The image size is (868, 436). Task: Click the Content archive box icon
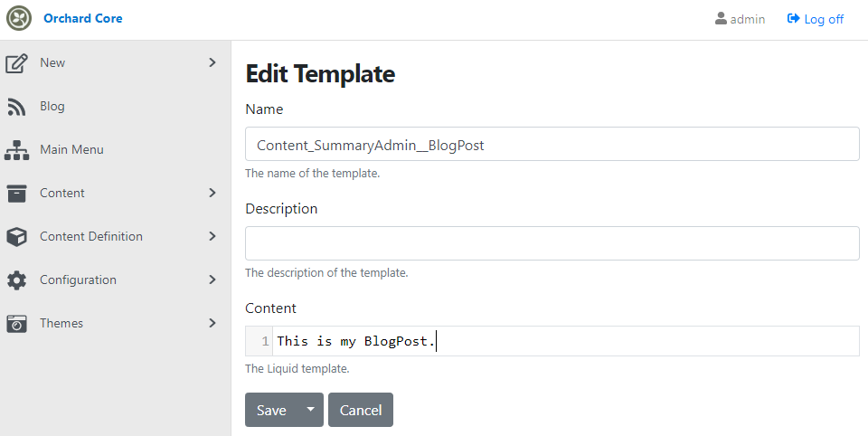coord(16,194)
